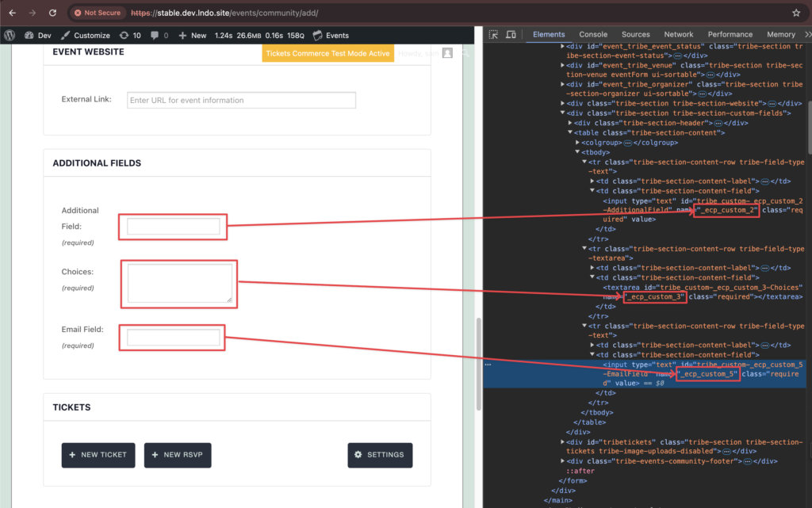Click the New RSVP button
The image size is (812, 508).
178,455
